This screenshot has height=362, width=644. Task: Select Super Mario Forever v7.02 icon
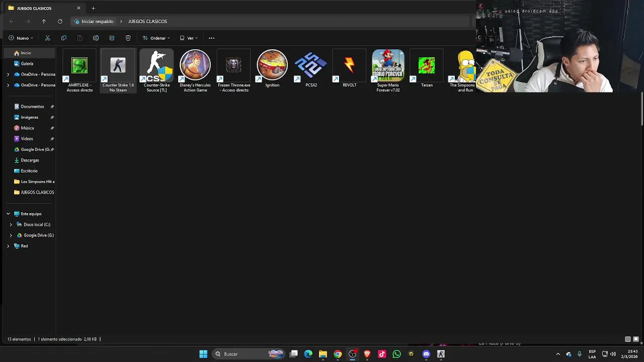(388, 71)
